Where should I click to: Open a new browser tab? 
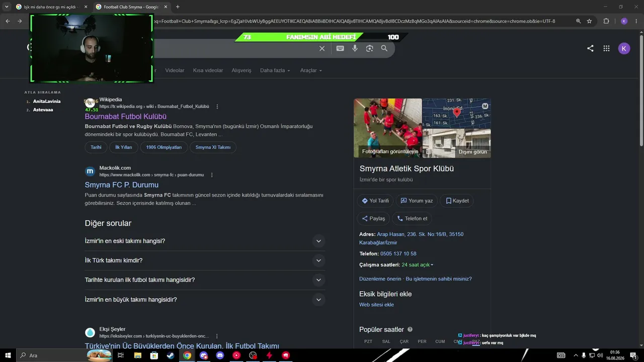coord(178,7)
